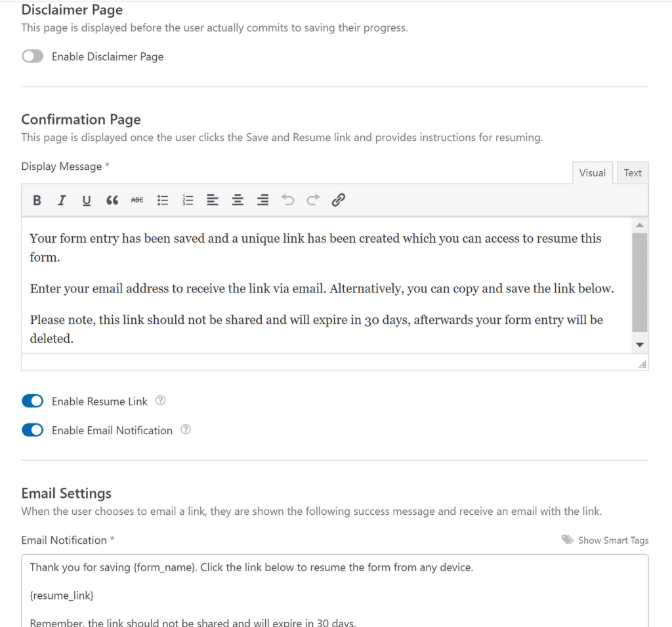The width and height of the screenshot is (672, 627).
Task: Click the Display Message scrollbar thumb
Action: pyautogui.click(x=640, y=283)
